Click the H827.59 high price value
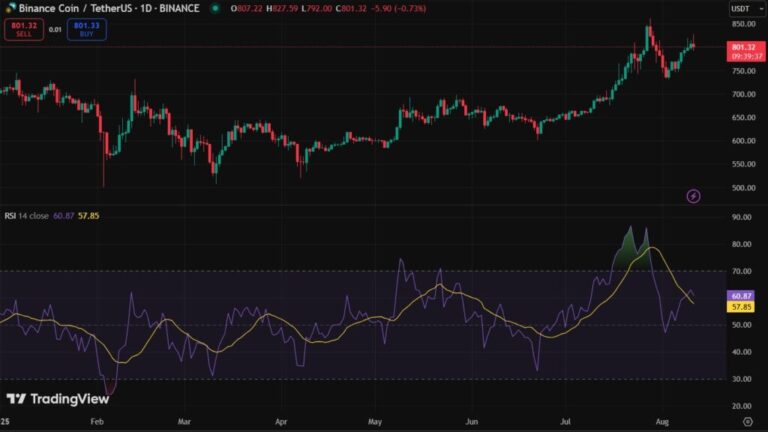The image size is (768, 432). click(x=282, y=9)
